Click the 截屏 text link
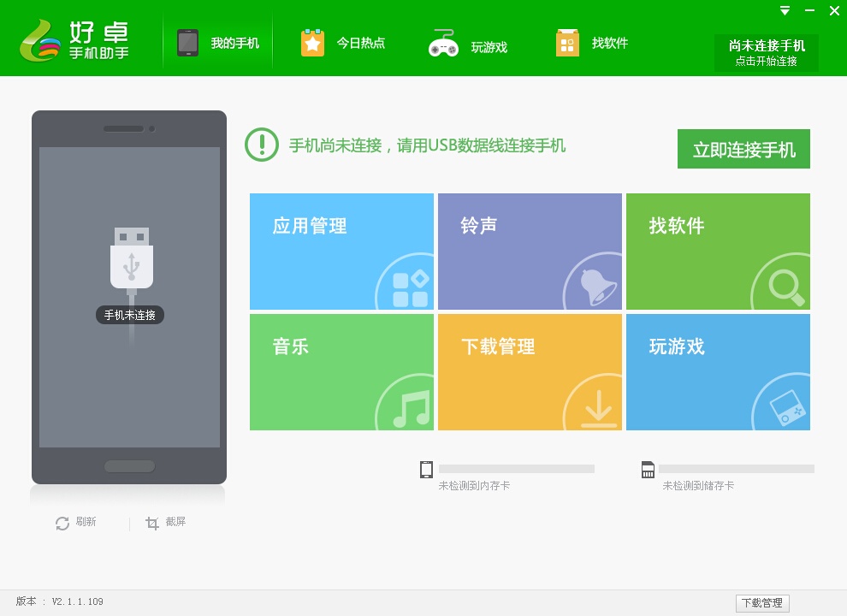Viewport: 847px width, 616px height. coord(175,521)
